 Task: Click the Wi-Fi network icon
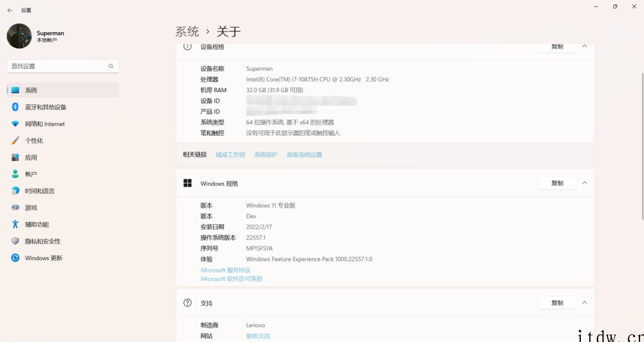[15, 124]
